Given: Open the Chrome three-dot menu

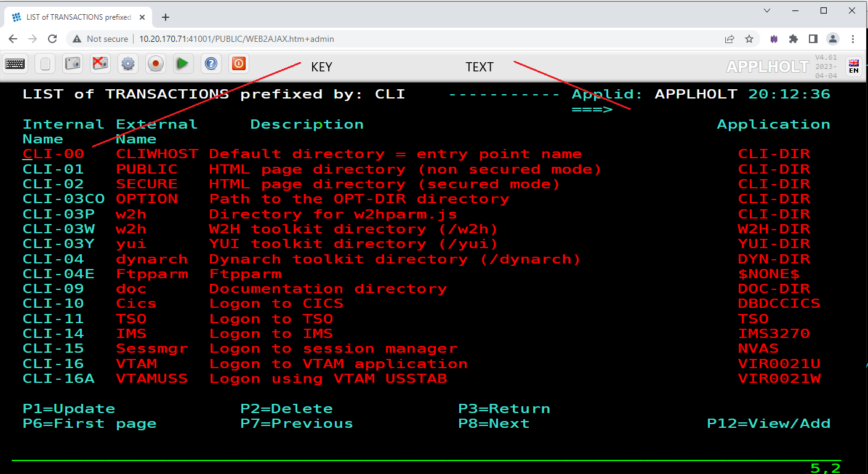Looking at the screenshot, I should [x=853, y=39].
